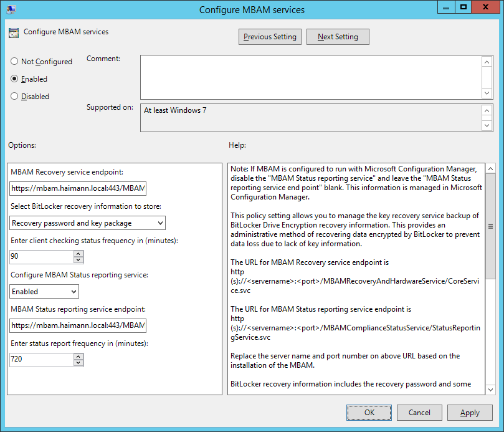This screenshot has width=504, height=432.
Task: Click the 'At least Windows 7' text
Action: point(175,110)
